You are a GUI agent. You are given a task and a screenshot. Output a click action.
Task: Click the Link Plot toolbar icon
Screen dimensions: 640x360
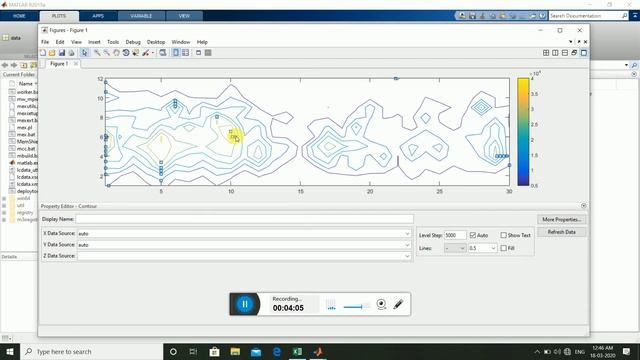point(163,53)
